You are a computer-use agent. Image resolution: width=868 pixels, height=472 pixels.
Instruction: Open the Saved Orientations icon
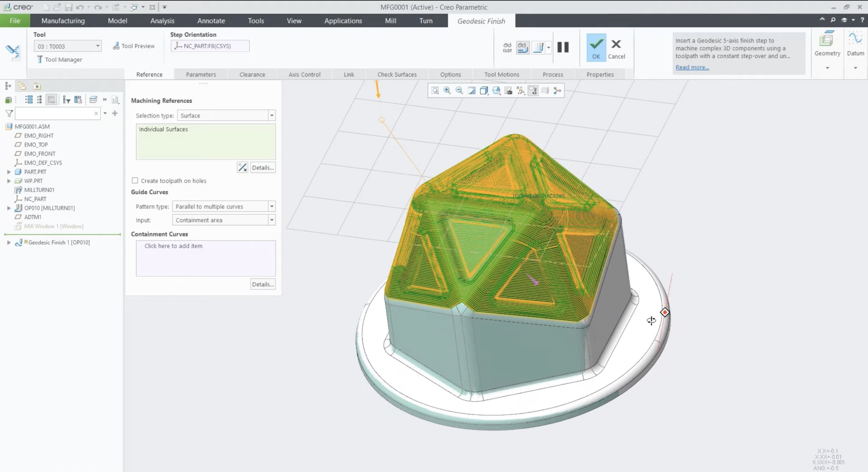click(x=496, y=91)
